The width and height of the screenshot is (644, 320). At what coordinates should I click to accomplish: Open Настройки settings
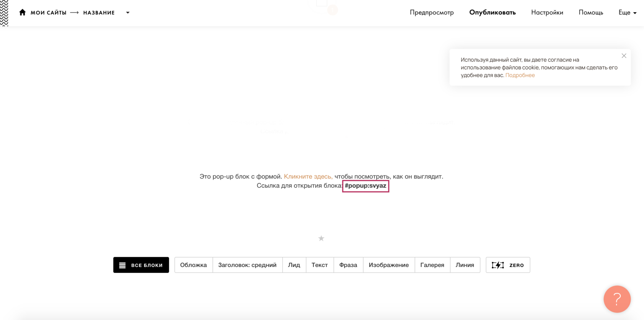(x=547, y=12)
